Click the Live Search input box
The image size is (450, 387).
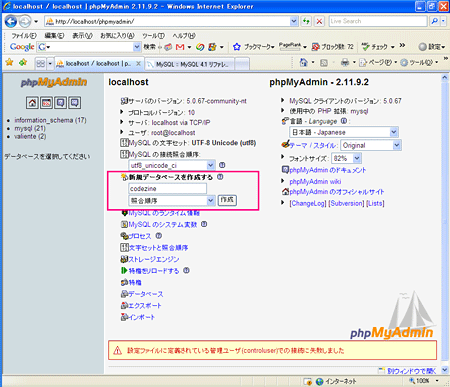pyautogui.click(x=378, y=21)
